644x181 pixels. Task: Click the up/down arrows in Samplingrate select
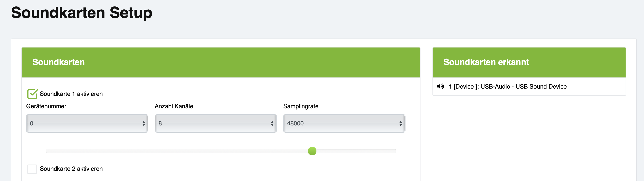[401, 123]
